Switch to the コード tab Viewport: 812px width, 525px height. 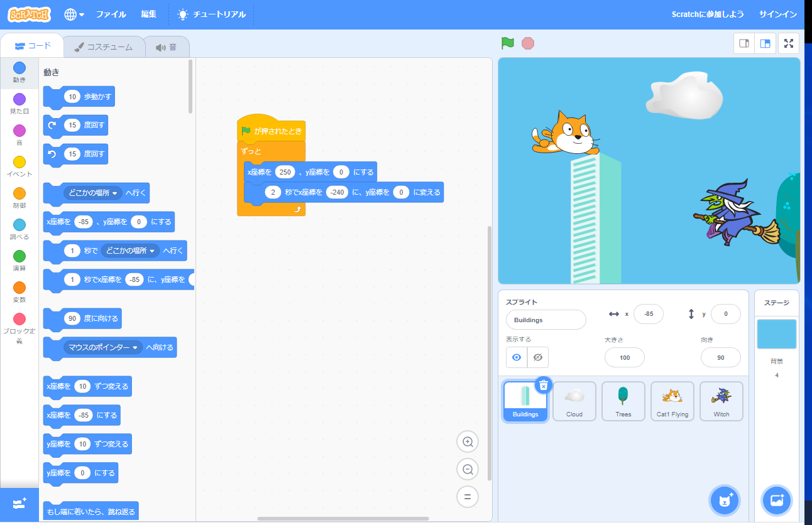32,46
